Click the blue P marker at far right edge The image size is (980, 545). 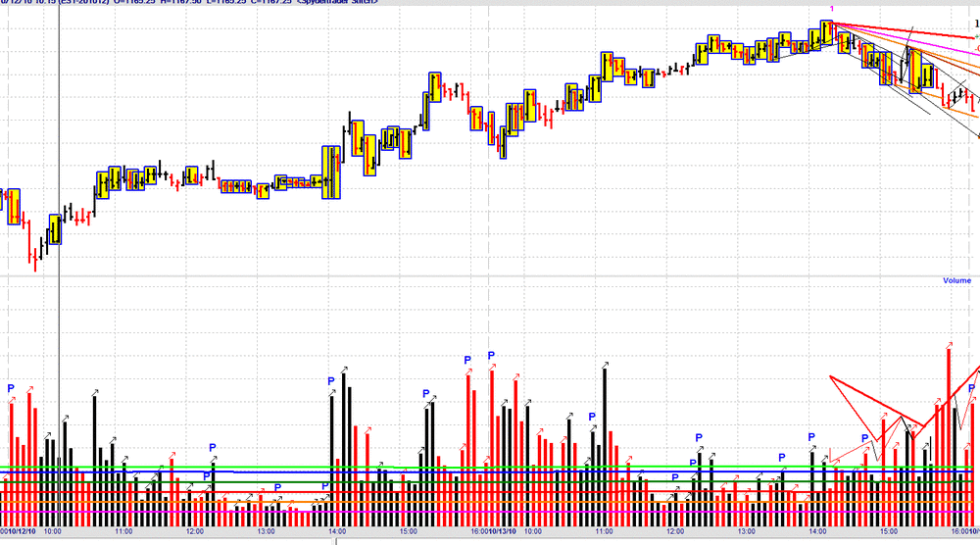(x=971, y=389)
